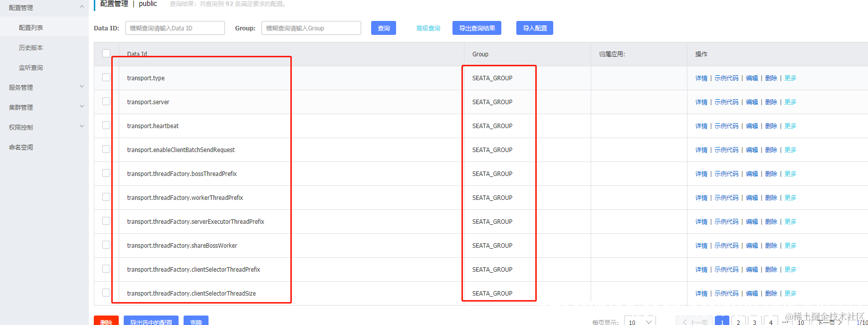Select checkbox for transport.threadFactory.bossThreadPrefix
Screen dimensions: 868x325
(x=106, y=173)
